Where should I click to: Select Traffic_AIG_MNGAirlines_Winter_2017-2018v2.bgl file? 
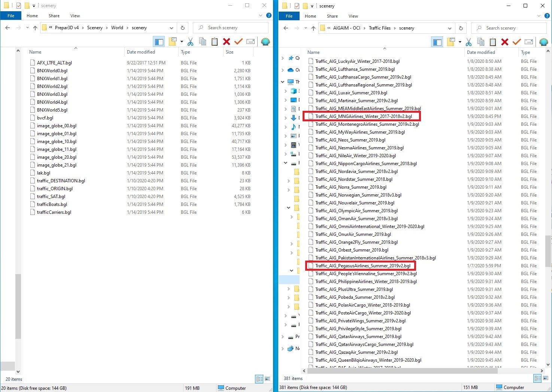coord(363,116)
